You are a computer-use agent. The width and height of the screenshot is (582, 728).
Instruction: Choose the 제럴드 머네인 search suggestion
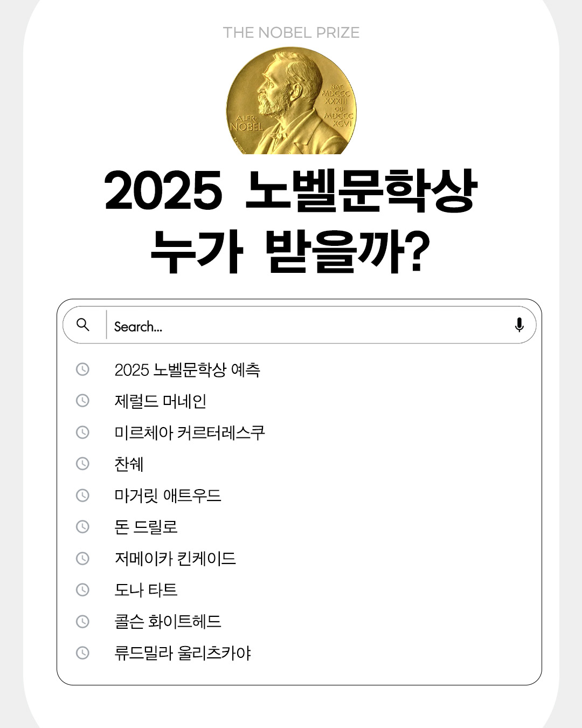pos(160,401)
